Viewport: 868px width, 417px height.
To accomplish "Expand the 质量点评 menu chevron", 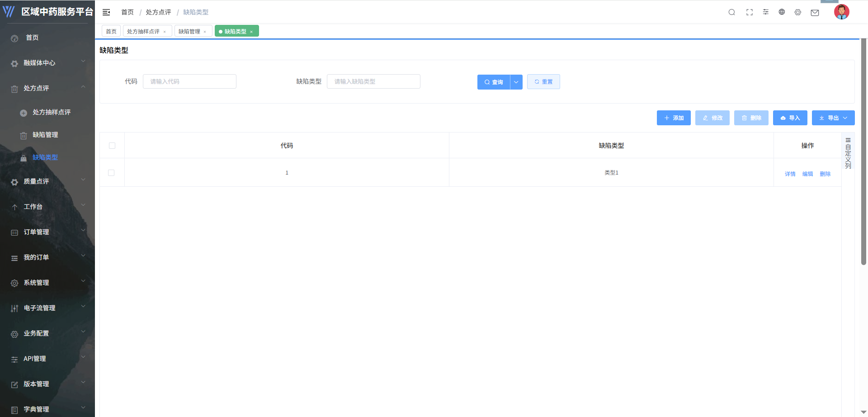I will 83,180.
